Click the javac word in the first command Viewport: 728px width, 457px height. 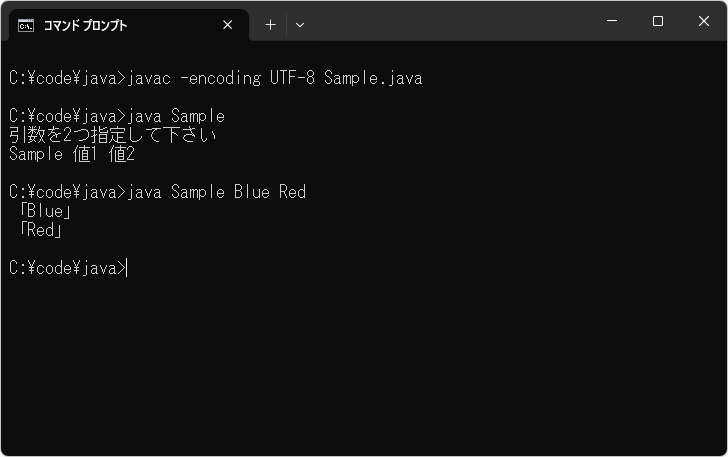coord(152,77)
